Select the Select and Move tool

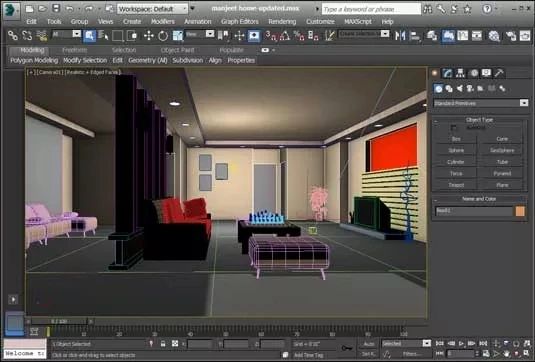click(x=149, y=35)
